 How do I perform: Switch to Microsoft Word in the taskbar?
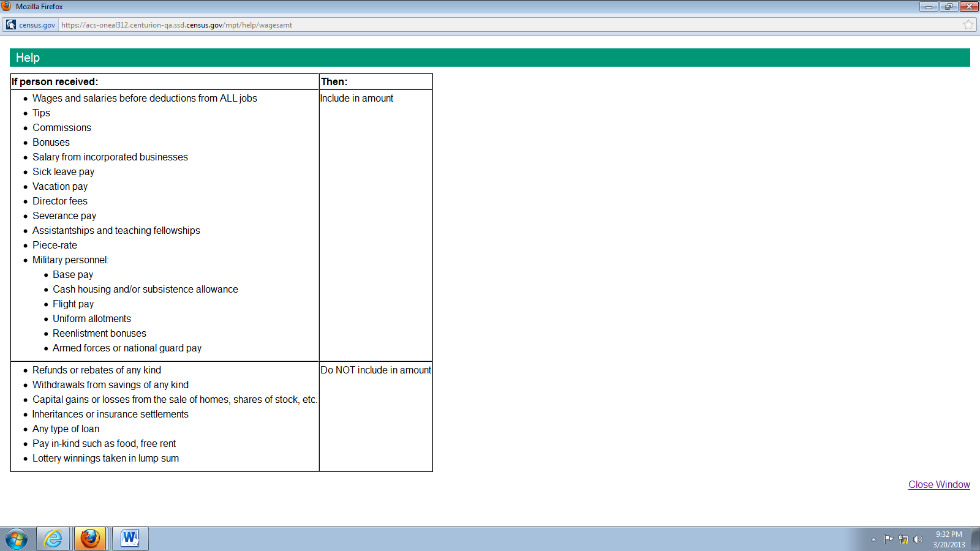[130, 539]
